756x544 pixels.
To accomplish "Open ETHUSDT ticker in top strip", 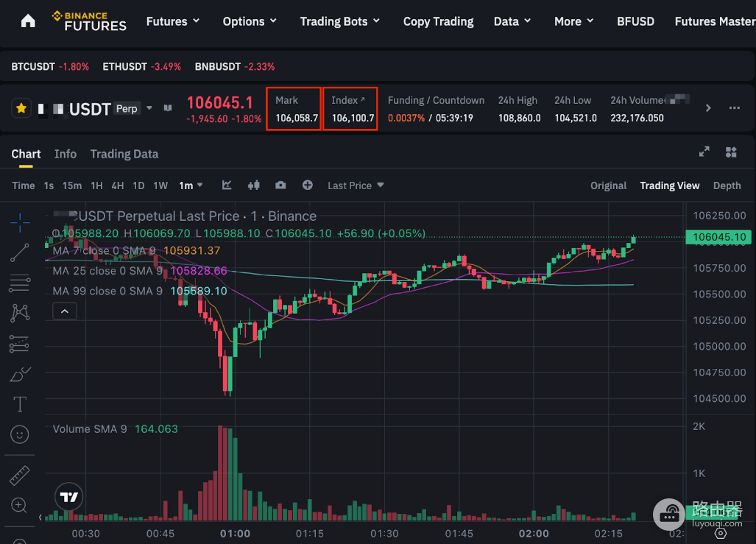I will tap(142, 66).
